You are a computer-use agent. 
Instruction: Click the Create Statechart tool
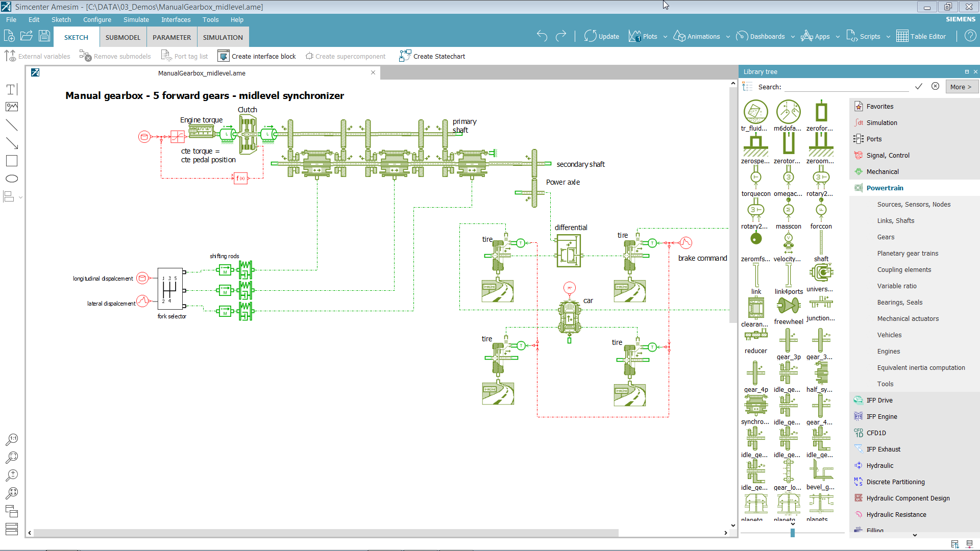point(432,56)
